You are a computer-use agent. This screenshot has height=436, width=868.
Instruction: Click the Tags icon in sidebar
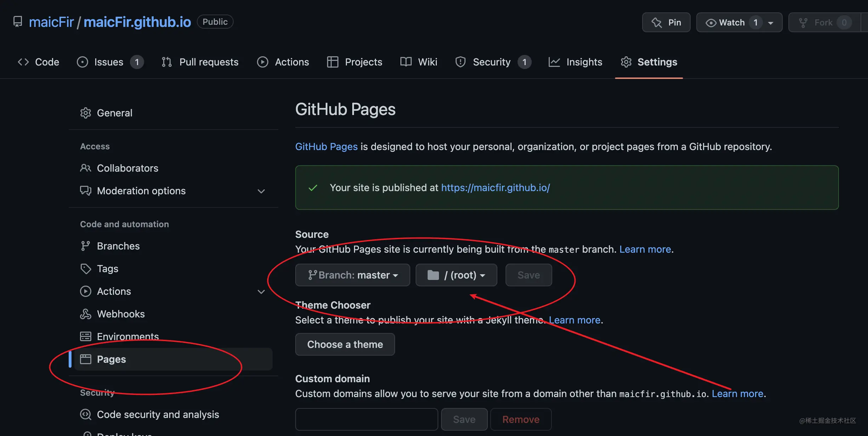[x=85, y=269]
